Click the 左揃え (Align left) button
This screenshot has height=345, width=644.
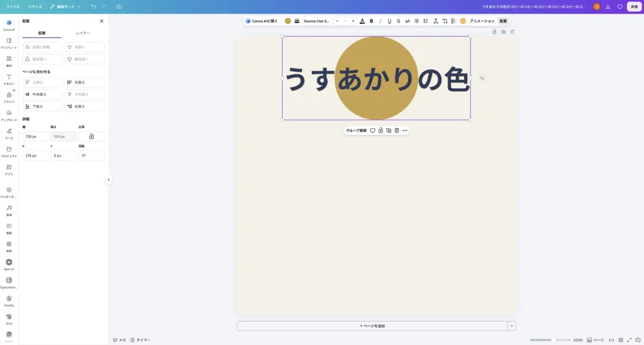coord(85,82)
